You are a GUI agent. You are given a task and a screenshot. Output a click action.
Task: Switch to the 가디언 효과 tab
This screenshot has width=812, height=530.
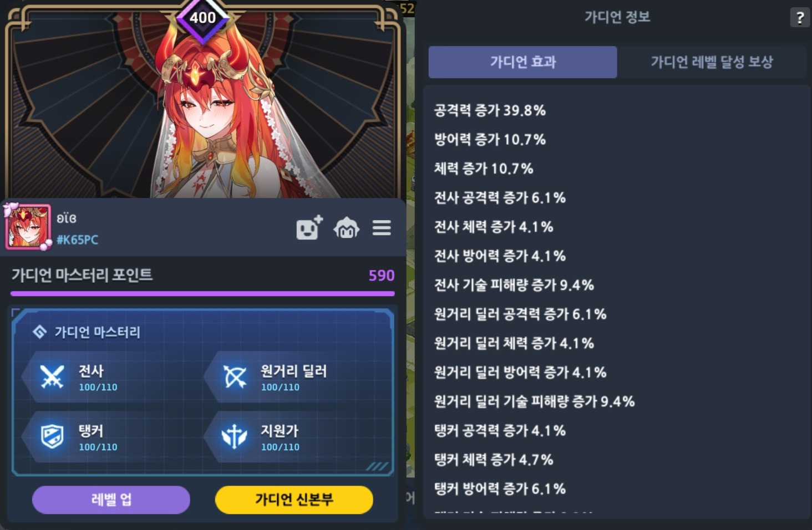click(522, 62)
